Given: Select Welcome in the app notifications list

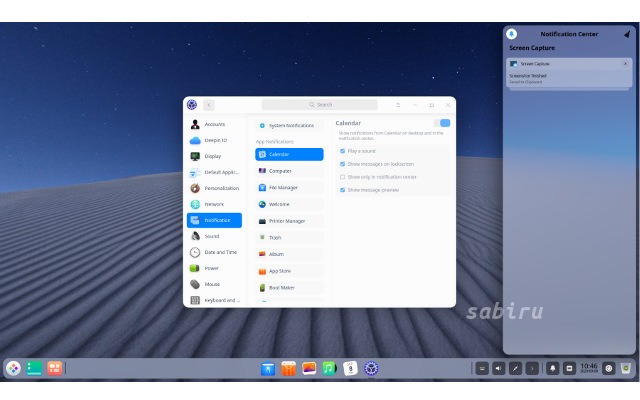Looking at the screenshot, I should [x=289, y=204].
